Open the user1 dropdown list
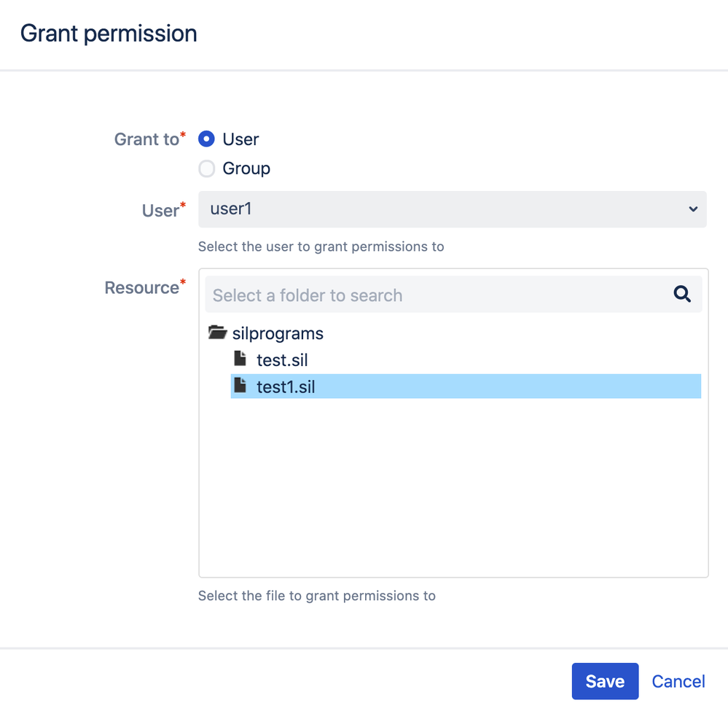 pos(453,209)
